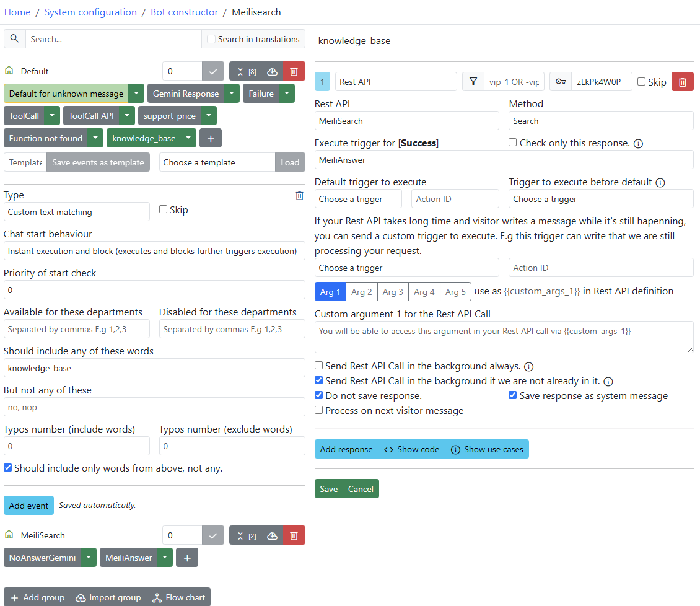
Task: Confirm Default group priority with checkmark
Action: (x=213, y=71)
